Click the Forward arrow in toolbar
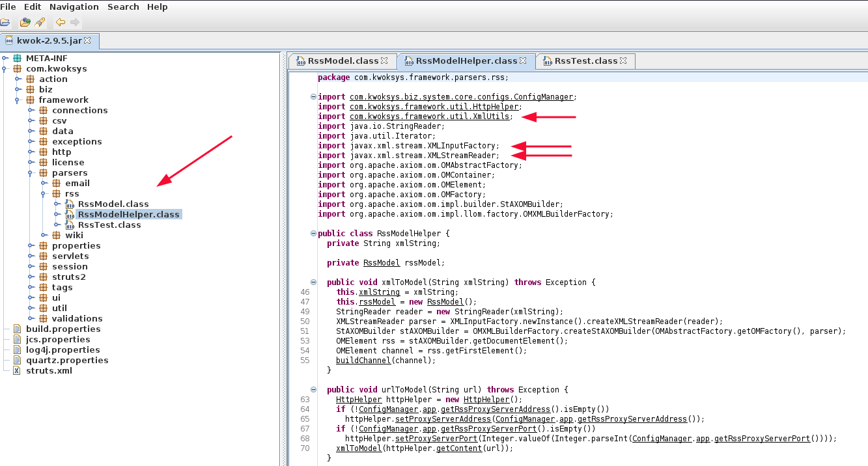This screenshot has width=868, height=466. (x=75, y=23)
